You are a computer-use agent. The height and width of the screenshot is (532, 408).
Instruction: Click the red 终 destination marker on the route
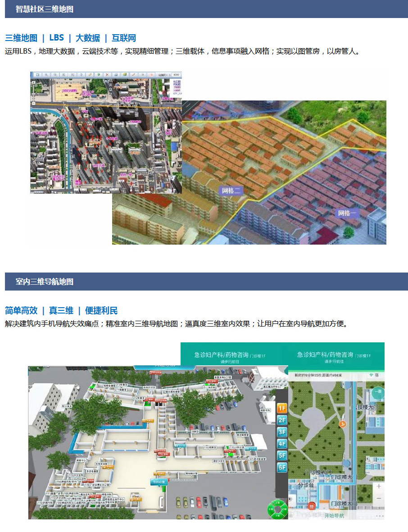click(311, 507)
